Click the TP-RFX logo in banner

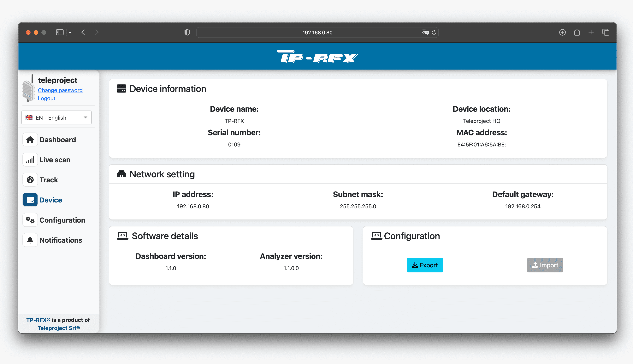(317, 57)
